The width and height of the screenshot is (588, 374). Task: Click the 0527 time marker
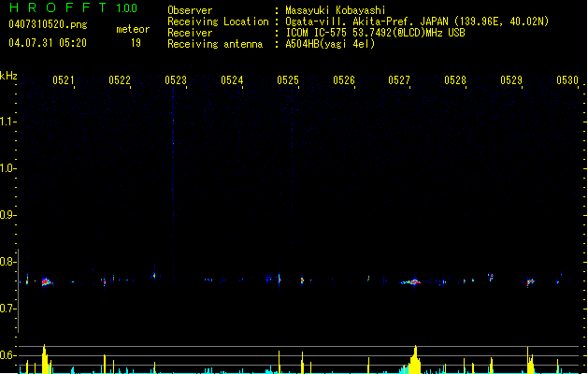399,79
